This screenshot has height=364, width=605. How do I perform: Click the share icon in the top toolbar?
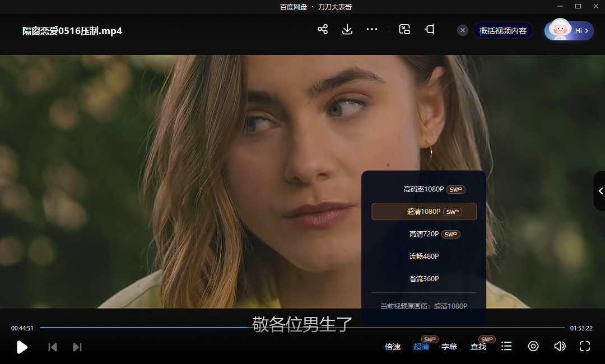(323, 30)
